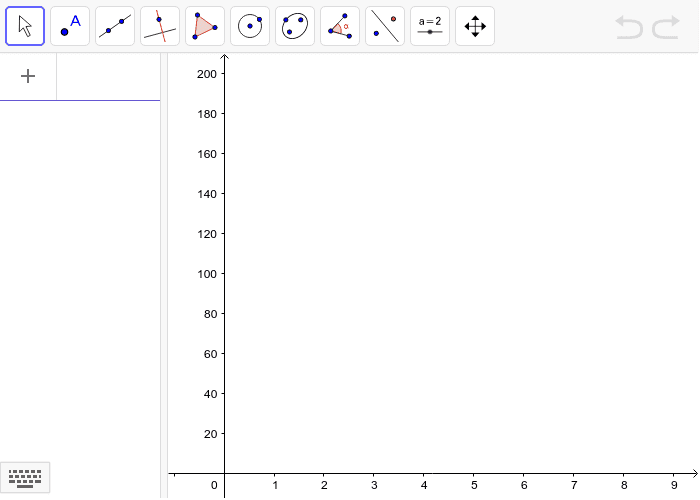Image resolution: width=700 pixels, height=500 pixels.
Task: Select the Reflect about Line tool
Action: pos(385,26)
